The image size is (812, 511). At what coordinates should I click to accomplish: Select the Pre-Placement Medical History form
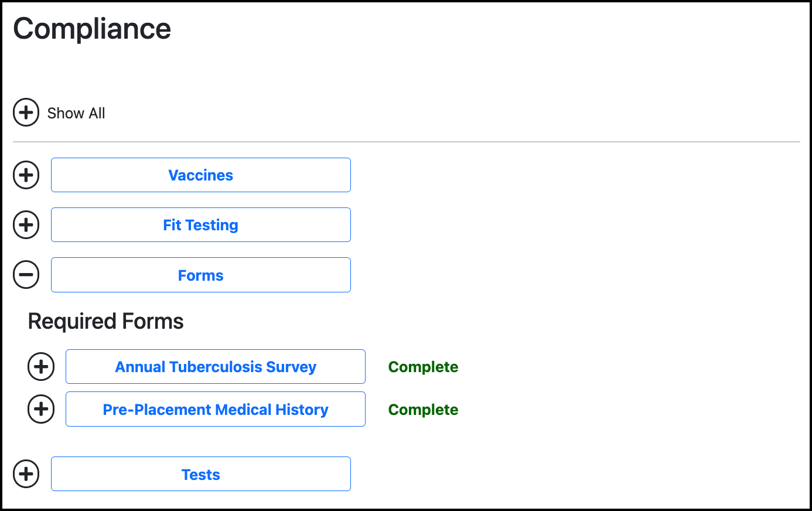click(216, 409)
